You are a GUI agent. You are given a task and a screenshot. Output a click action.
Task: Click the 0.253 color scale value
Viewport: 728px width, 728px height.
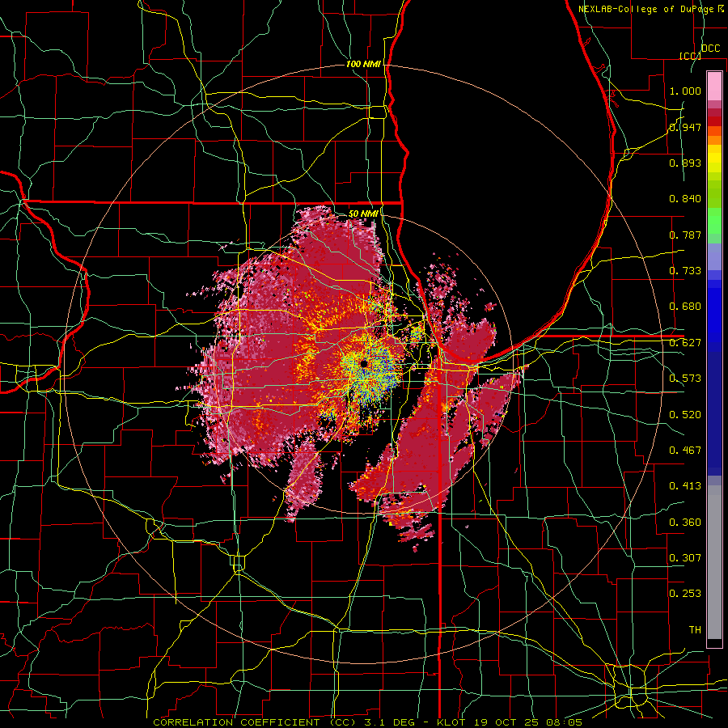coord(685,594)
